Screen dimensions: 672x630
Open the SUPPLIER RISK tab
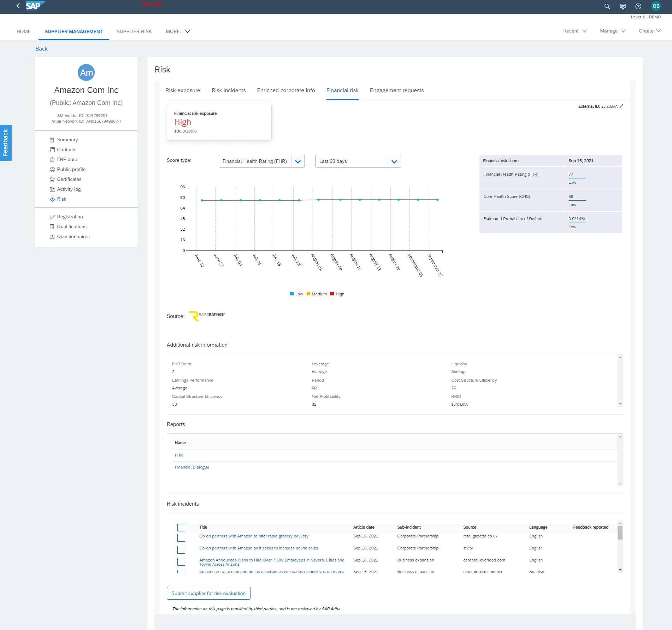coord(134,31)
